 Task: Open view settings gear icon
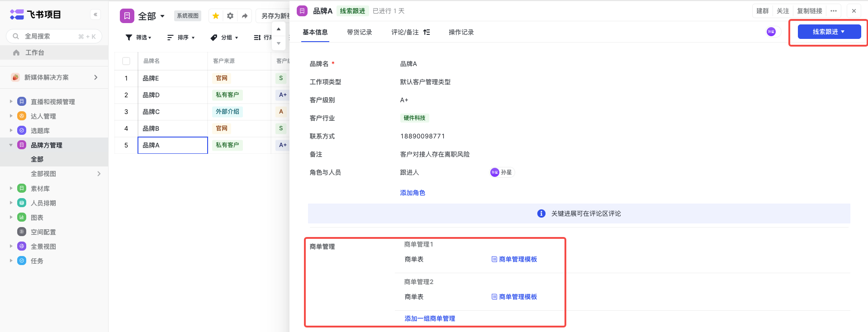[230, 16]
